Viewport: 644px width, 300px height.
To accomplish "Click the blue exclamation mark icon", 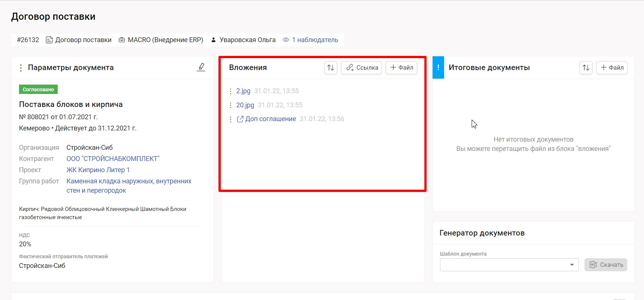I will (x=438, y=67).
